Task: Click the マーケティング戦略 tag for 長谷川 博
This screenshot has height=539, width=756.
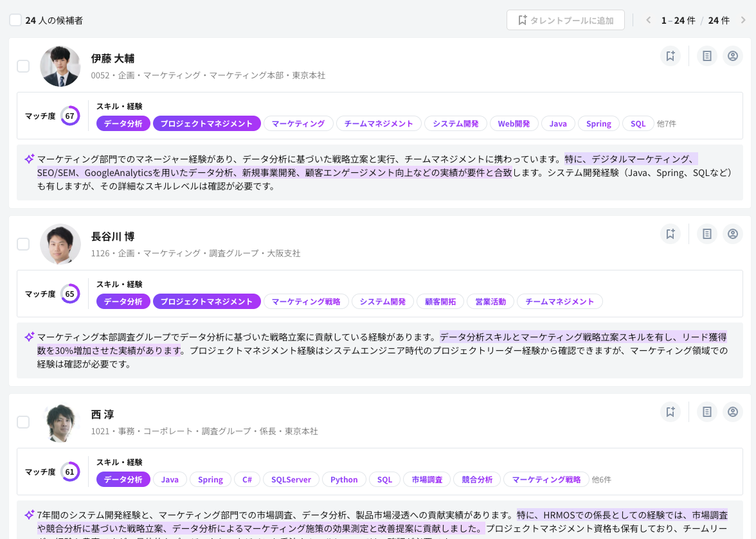Action: [x=306, y=302]
